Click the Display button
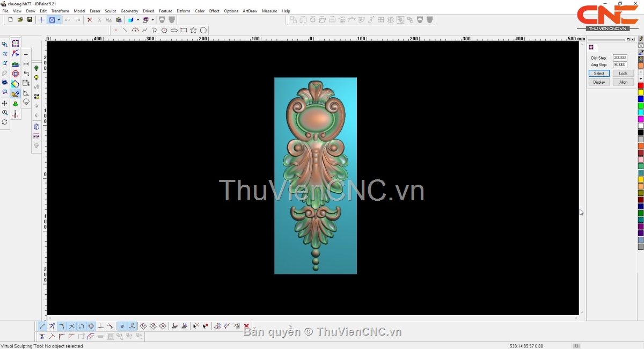The image size is (644, 349). [599, 82]
